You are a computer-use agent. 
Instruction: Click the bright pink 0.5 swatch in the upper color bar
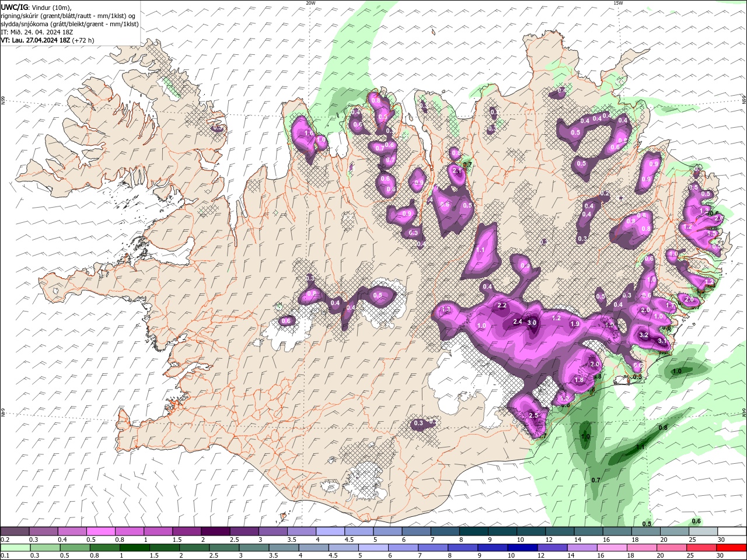[100, 531]
